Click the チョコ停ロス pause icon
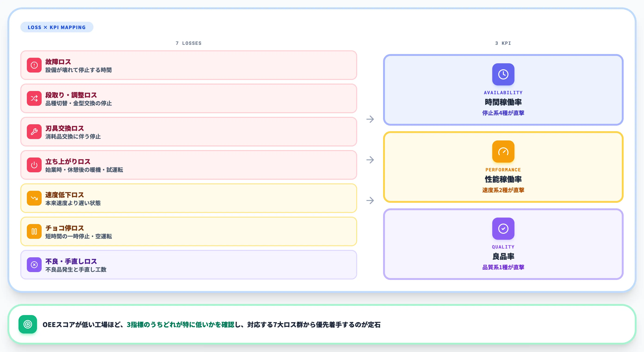Screen dimensions: 644x352 pos(34,231)
